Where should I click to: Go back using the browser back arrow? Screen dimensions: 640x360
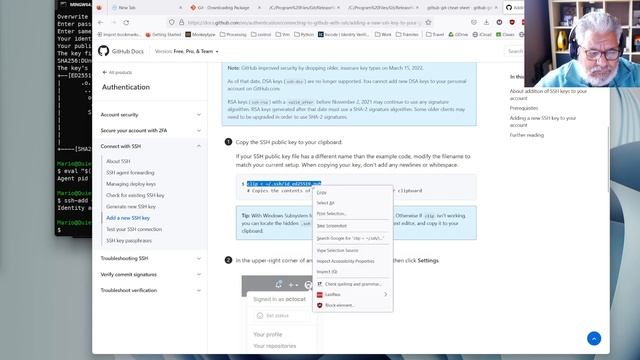tap(101, 22)
